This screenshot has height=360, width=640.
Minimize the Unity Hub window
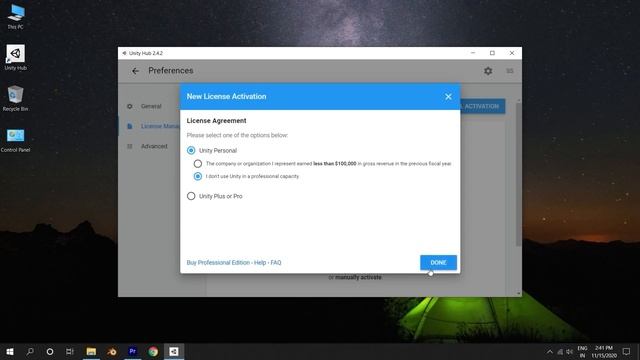(473, 53)
